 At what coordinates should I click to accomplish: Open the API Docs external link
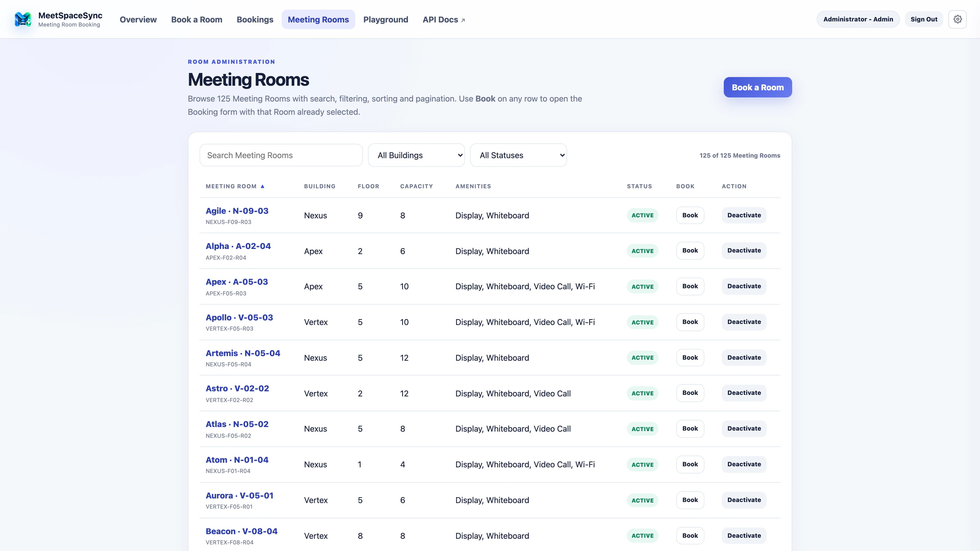pyautogui.click(x=444, y=19)
